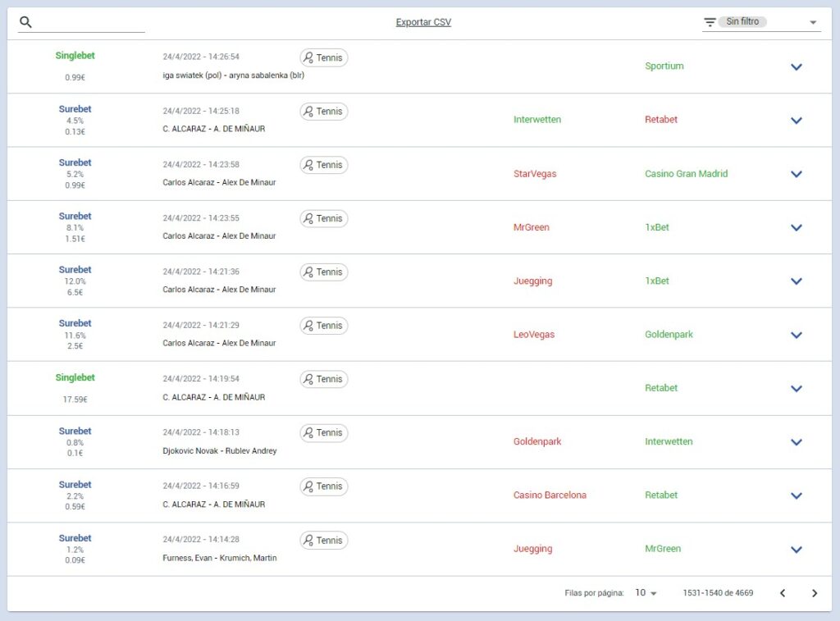
Task: Click the LeoVegas bookmaker name
Action: point(534,335)
